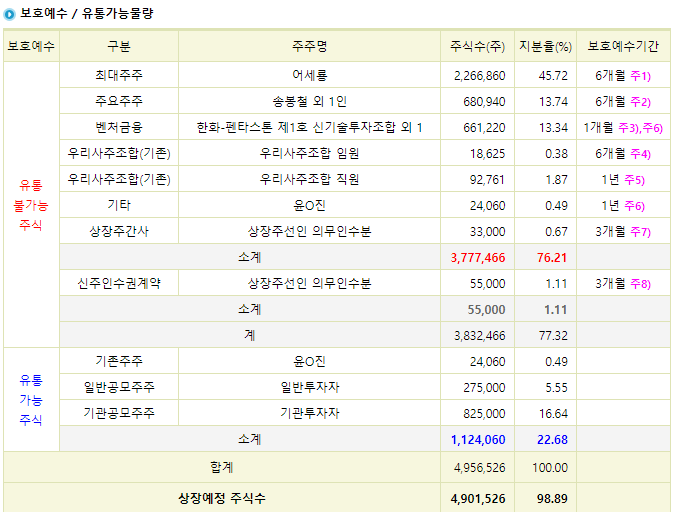This screenshot has width=674, height=512.
Task: Select the blue 유통 가능 주식 label
Action: 31,400
